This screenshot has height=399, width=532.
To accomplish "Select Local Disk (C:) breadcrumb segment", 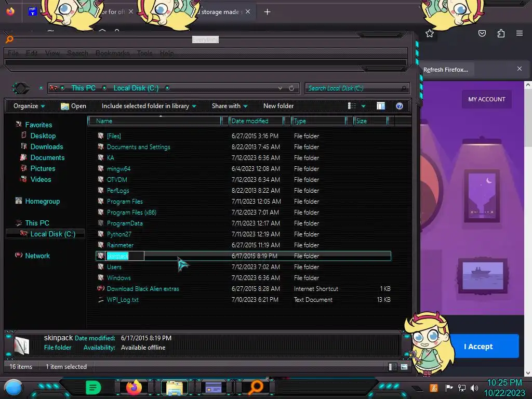I will point(136,88).
